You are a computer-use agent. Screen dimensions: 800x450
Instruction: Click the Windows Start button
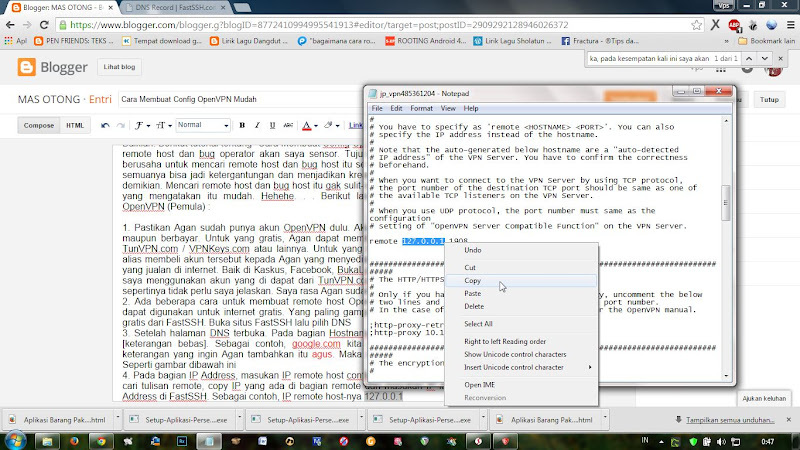tap(15, 441)
